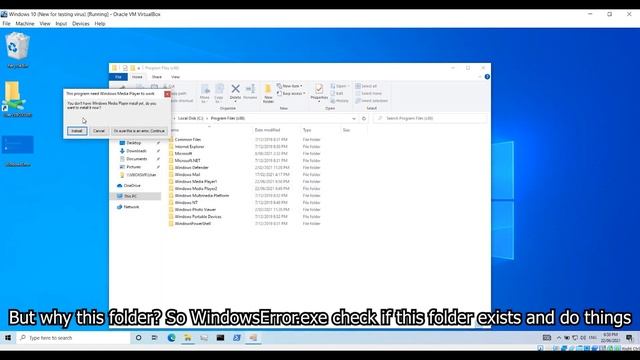Launch Microsoft Edge from the taskbar
640x360 pixels.
[x=171, y=338]
